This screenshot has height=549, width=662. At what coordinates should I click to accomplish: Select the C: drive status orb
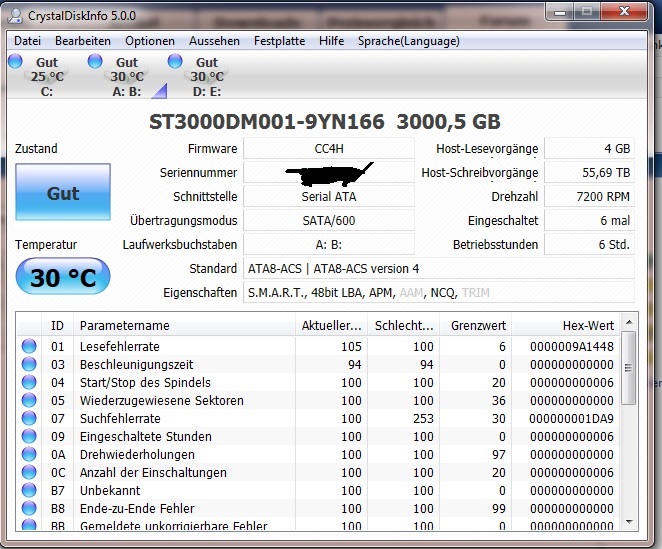(15, 61)
